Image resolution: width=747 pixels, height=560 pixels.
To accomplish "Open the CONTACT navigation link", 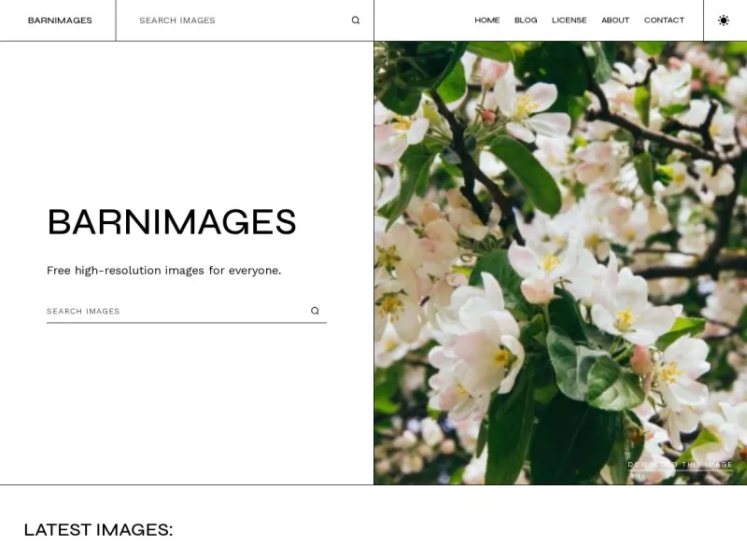I will click(664, 20).
